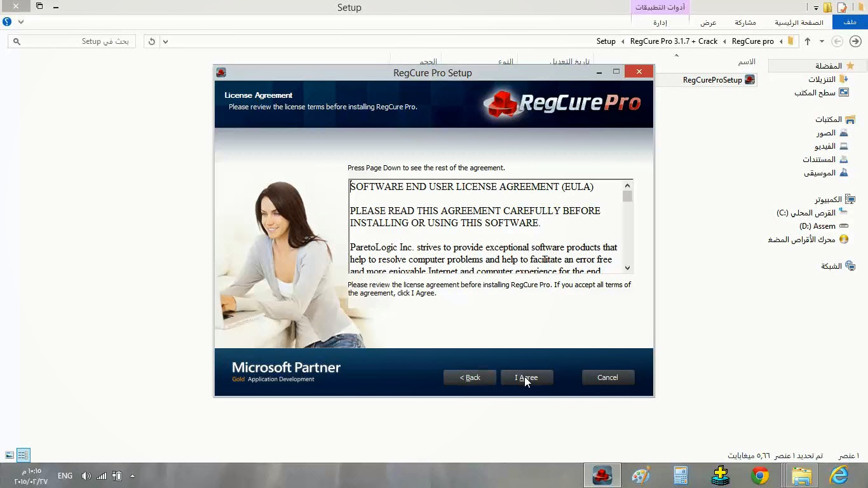The height and width of the screenshot is (488, 868).
Task: Open سطح المكتب (Desktop) in navigation pane
Action: (x=821, y=93)
